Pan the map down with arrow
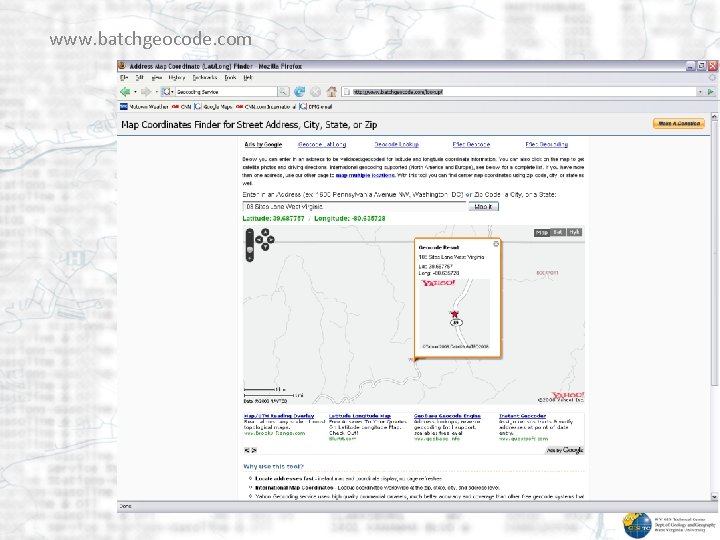Screen dimensions: 720x540 click(265, 247)
